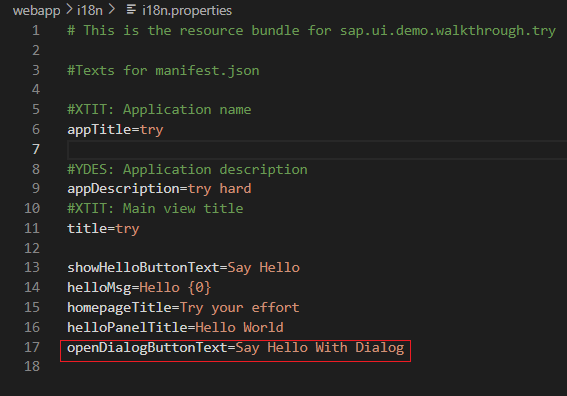
Task: Click the 'helloMsg=Hello {0}' line
Action: tap(139, 288)
